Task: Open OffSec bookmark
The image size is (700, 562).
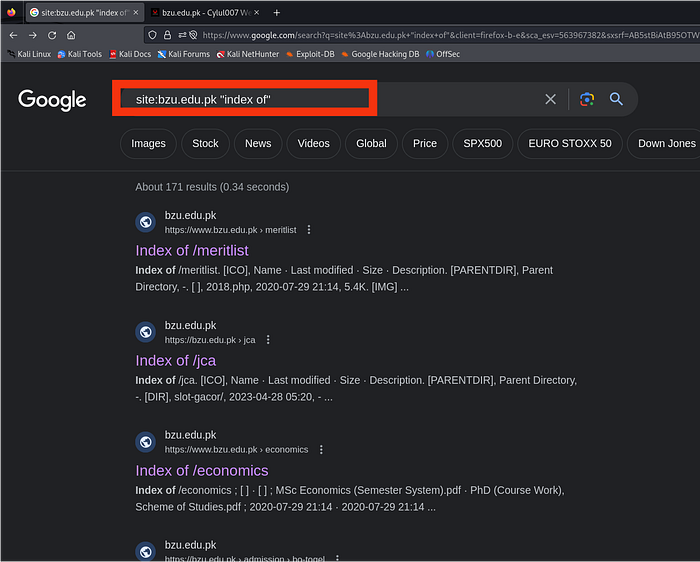Action: 443,54
